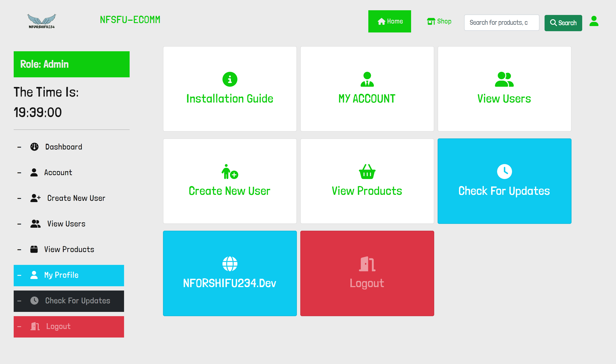Click the door icon on red Logout tile
The width and height of the screenshot is (616, 364).
[x=367, y=264]
